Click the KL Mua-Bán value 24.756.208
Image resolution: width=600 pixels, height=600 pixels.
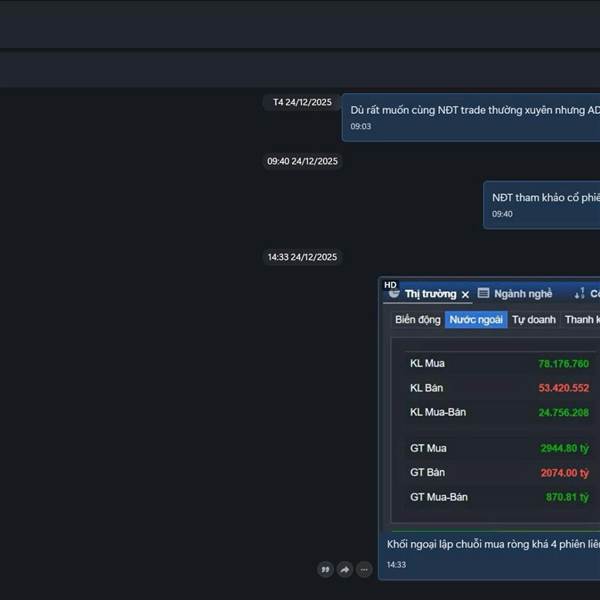(563, 412)
